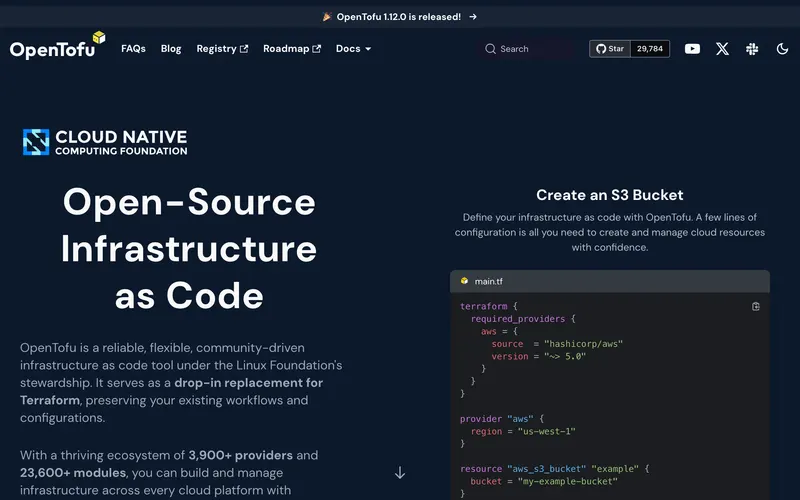The image size is (800, 500).
Task: Open the Blog page
Action: coord(171,48)
